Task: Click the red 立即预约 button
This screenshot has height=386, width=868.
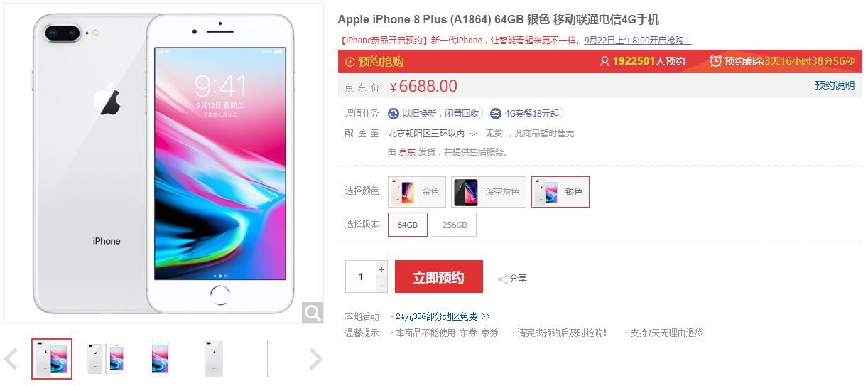Action: coord(439,277)
